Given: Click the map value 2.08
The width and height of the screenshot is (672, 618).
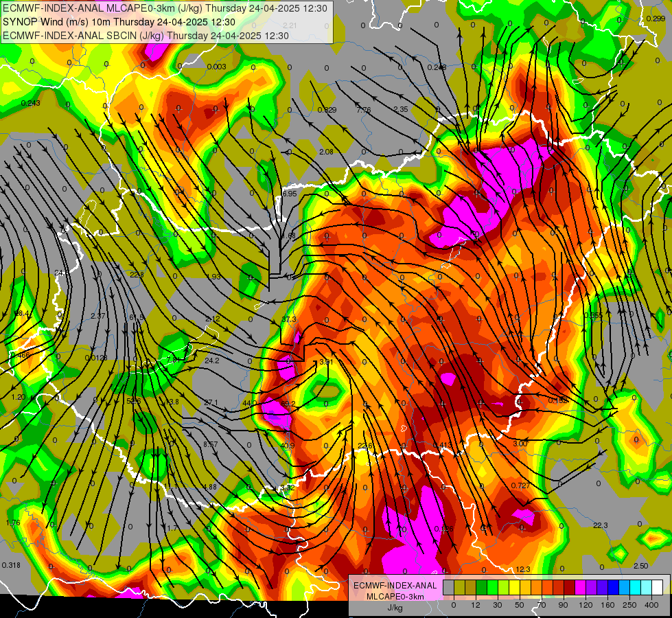Looking at the screenshot, I should pyautogui.click(x=326, y=152).
